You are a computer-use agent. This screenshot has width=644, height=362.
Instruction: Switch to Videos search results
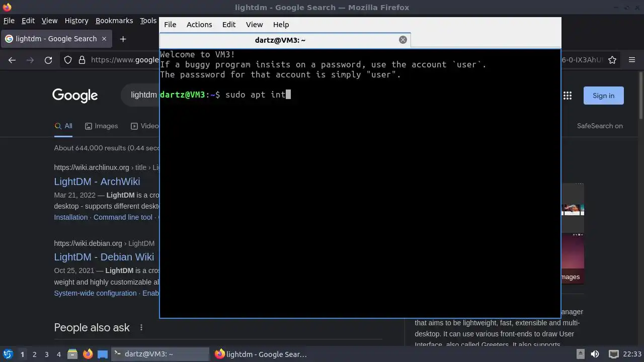pos(145,126)
